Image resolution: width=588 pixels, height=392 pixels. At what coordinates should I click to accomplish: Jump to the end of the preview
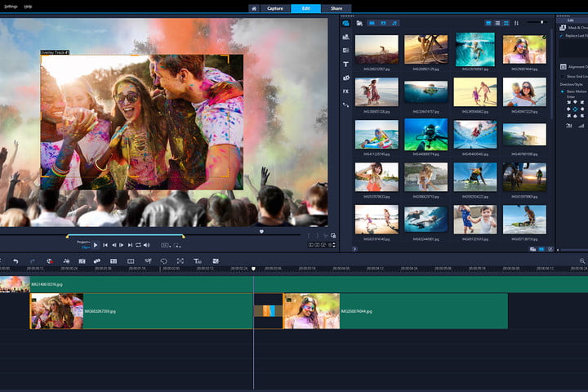130,245
